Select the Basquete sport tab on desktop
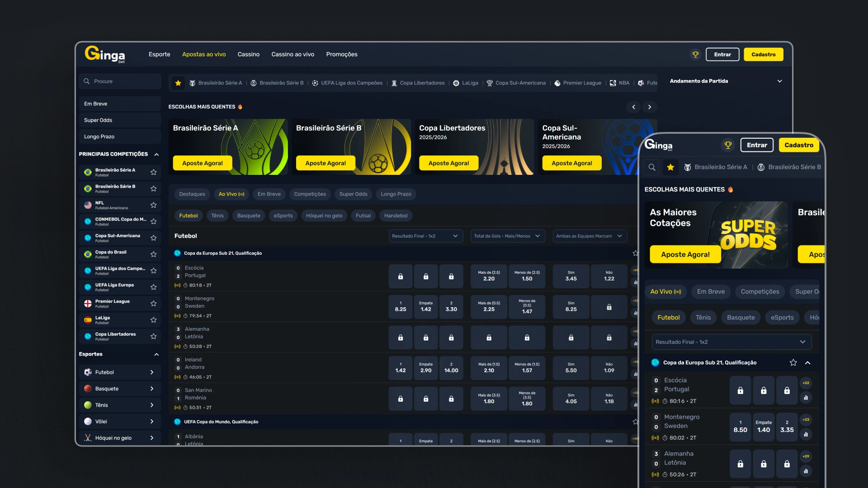The image size is (868, 488). click(249, 216)
